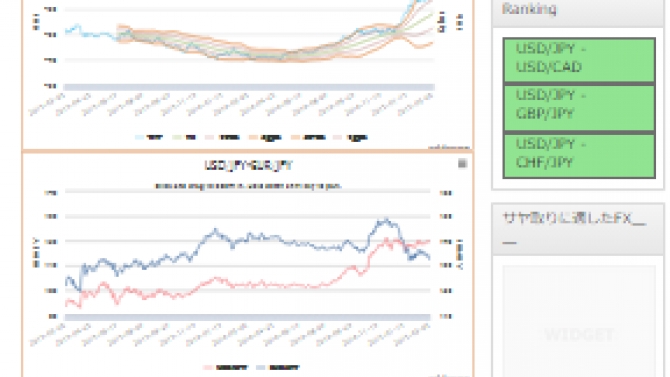The width and height of the screenshot is (670, 377).
Task: Click the USD/JPY-EUR/JPY chart title
Action: click(x=248, y=165)
